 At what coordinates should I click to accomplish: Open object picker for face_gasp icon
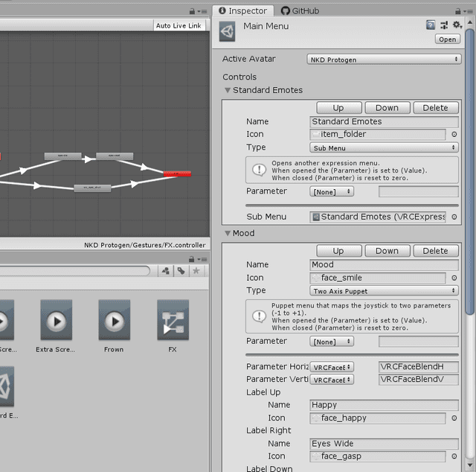pyautogui.click(x=454, y=456)
